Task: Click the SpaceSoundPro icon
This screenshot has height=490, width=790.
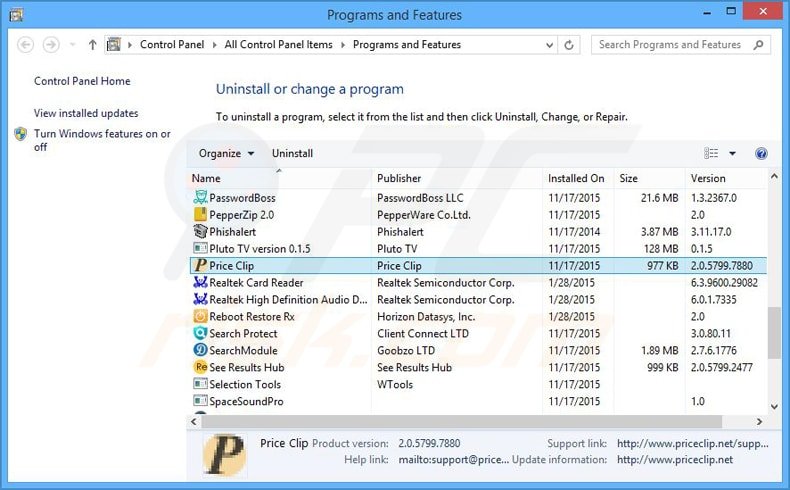Action: click(x=201, y=401)
